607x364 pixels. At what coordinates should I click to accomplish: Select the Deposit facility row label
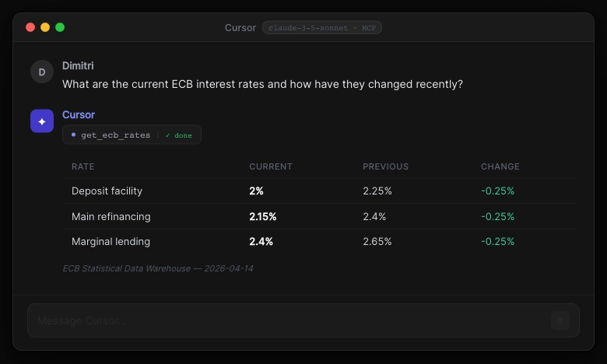click(x=107, y=191)
